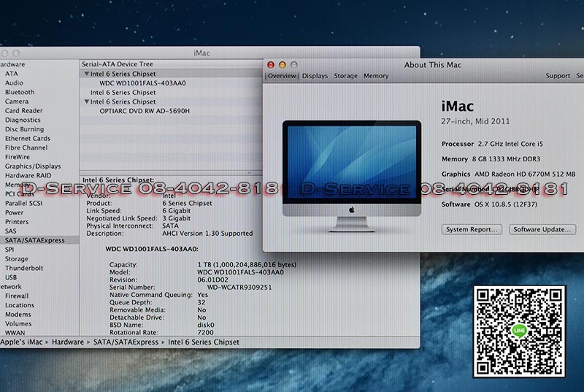584x392 pixels.
Task: Minimize the About This Mac window
Action: tap(283, 65)
